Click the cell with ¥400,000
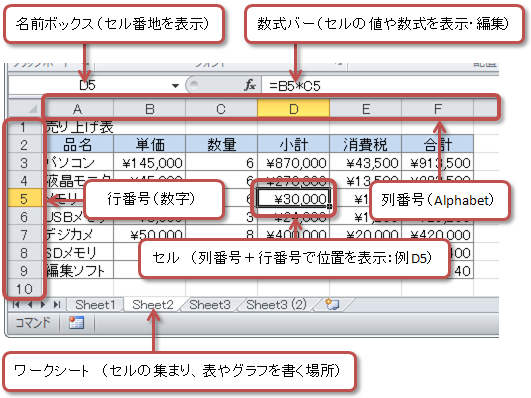Image resolution: width=531 pixels, height=398 pixels. [x=294, y=234]
